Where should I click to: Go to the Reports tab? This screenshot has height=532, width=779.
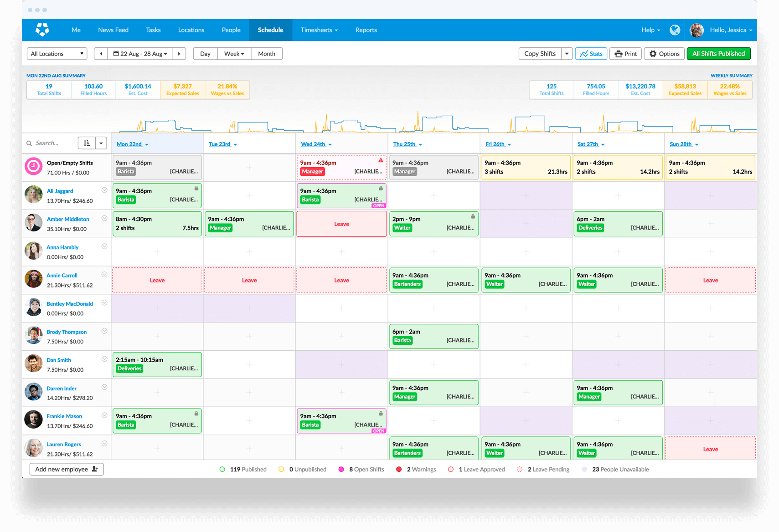coord(366,30)
